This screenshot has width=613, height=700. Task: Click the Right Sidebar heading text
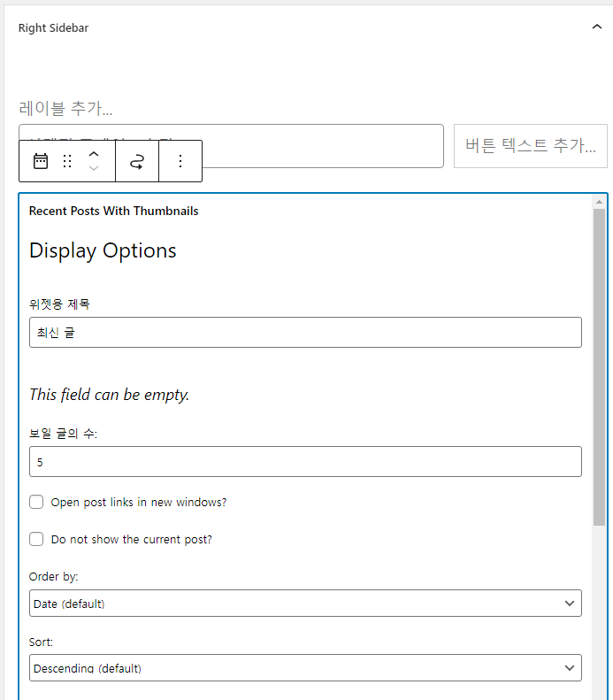pyautogui.click(x=54, y=27)
